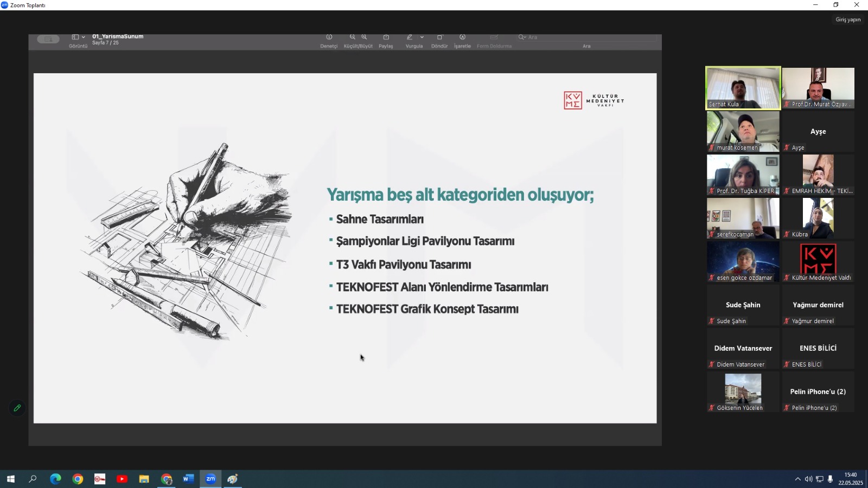Select murat kosemen's video tile
This screenshot has height=488, width=868.
point(743,131)
